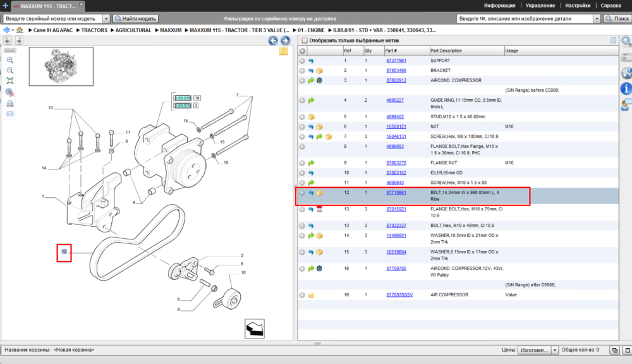Expand the Case IH AG APAC breadcrumb
The image size is (632, 364).
pos(30,30)
